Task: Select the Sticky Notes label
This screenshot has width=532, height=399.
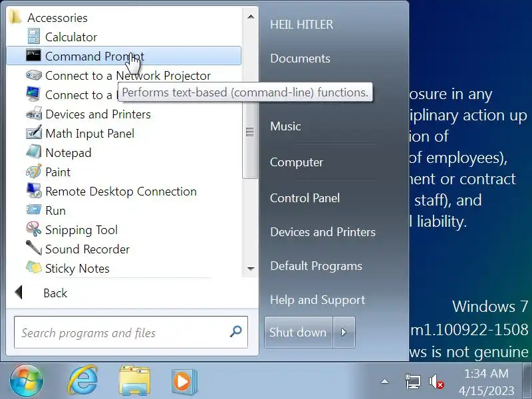Action: [x=77, y=269]
